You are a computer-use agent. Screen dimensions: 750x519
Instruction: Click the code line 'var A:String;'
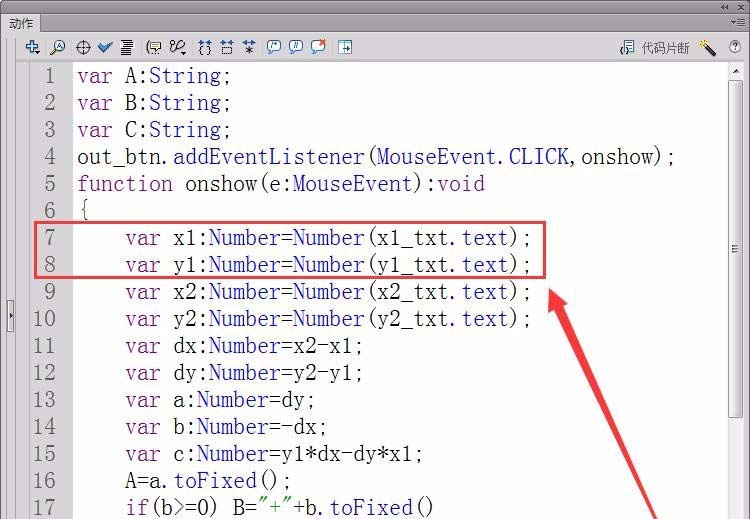(x=154, y=76)
